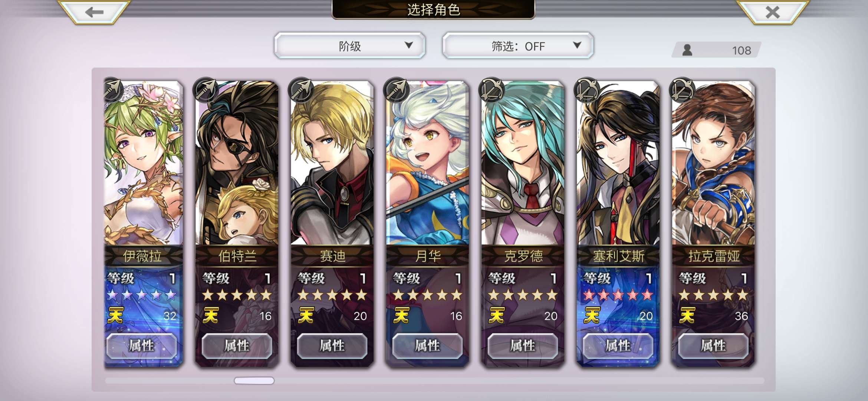868x401 pixels.
Task: Go back using the arrow button
Action: (94, 12)
